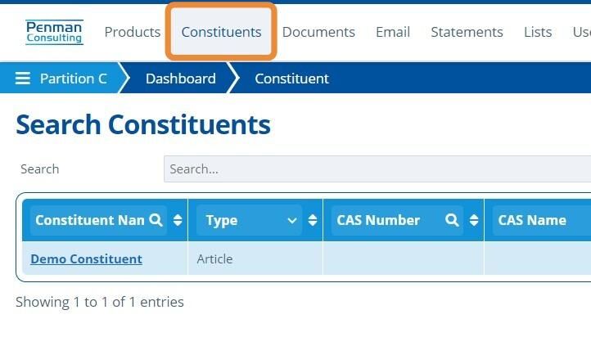Open the Demo Constituent link
The image size is (591, 364).
click(x=86, y=258)
